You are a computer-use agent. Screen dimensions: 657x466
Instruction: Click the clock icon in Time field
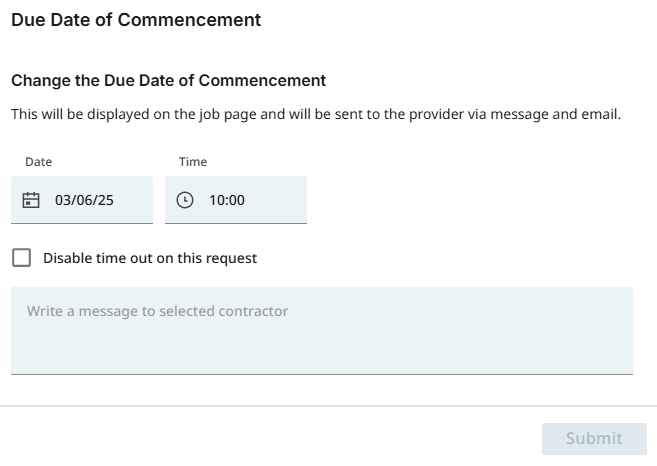coord(185,200)
